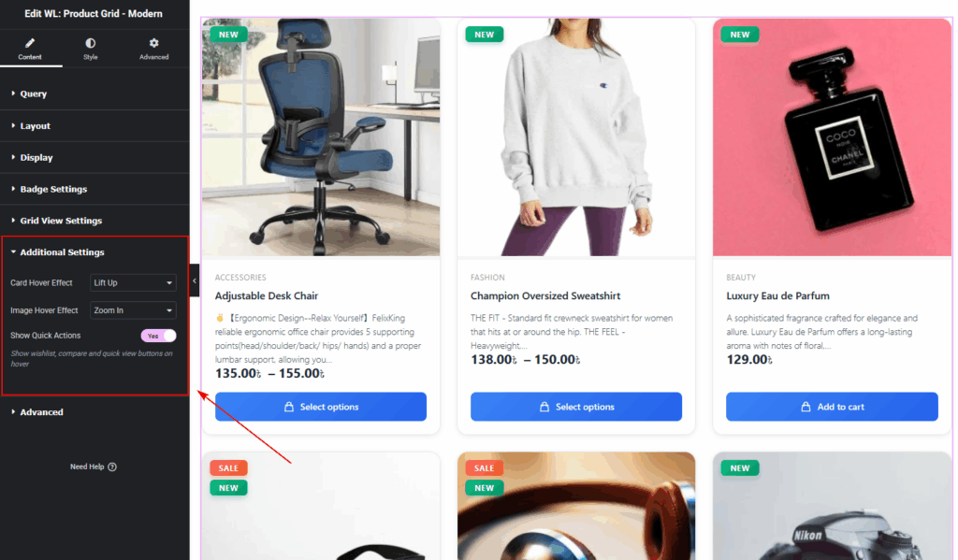Click the NEW badge on Desk Chair
Image resolution: width=958 pixels, height=560 pixels.
pos(228,35)
